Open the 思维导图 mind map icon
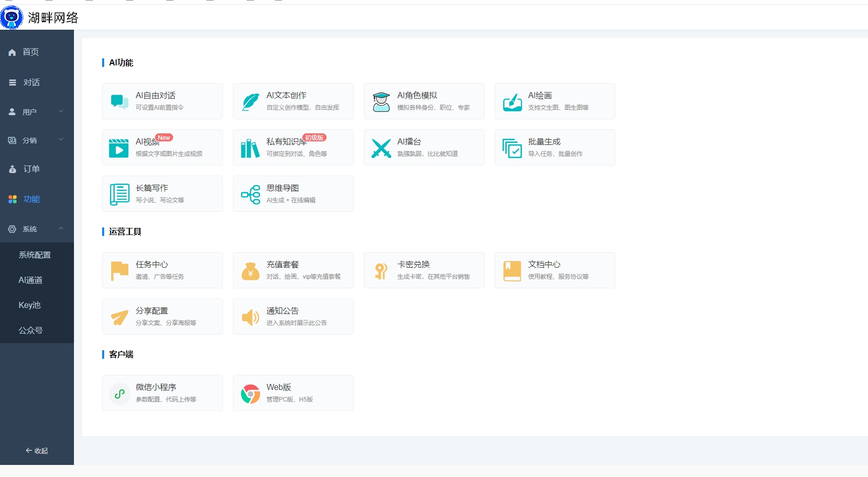The image size is (868, 477). [251, 194]
